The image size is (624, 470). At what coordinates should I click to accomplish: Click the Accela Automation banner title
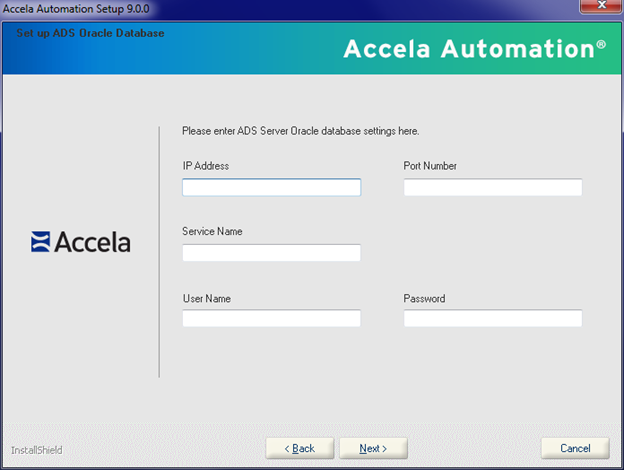tap(474, 49)
